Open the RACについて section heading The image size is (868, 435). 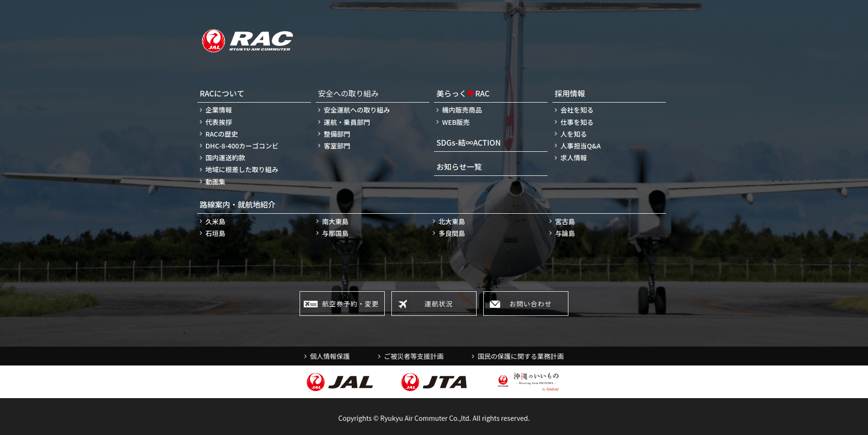[x=222, y=94]
